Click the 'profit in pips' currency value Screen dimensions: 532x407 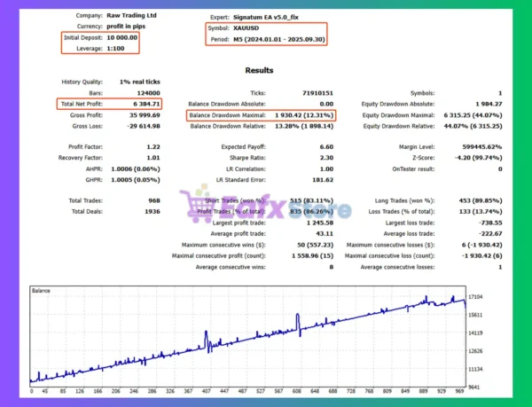pyautogui.click(x=126, y=26)
